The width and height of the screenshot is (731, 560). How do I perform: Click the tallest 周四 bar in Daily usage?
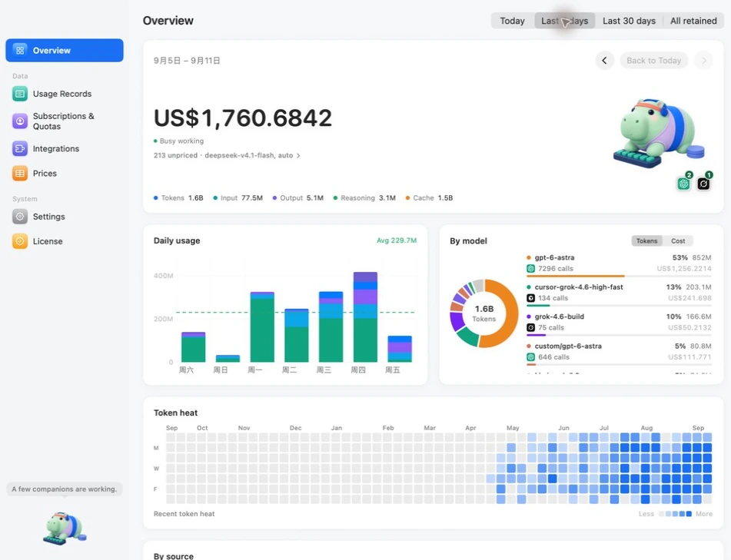[365, 316]
